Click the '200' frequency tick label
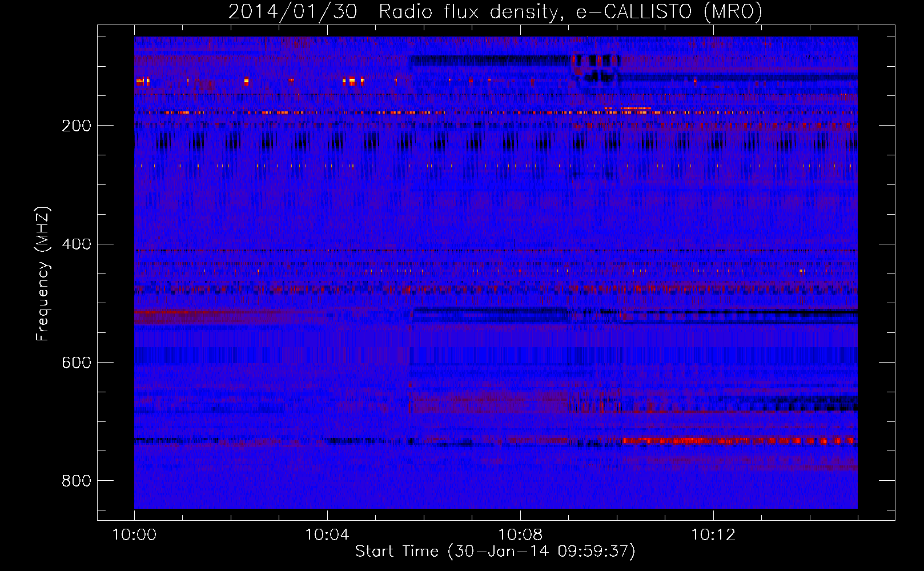924x571 pixels. pyautogui.click(x=77, y=126)
